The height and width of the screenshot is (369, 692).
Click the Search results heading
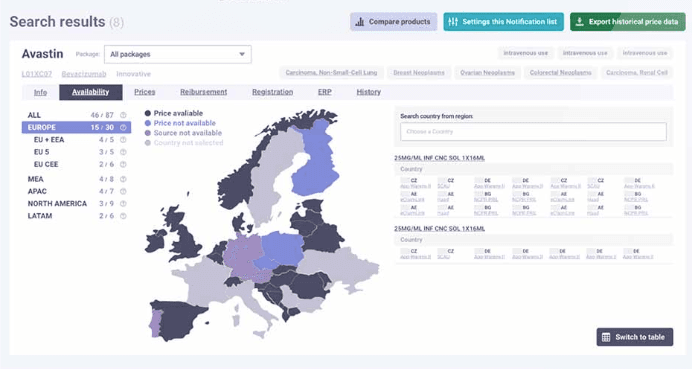tap(57, 22)
